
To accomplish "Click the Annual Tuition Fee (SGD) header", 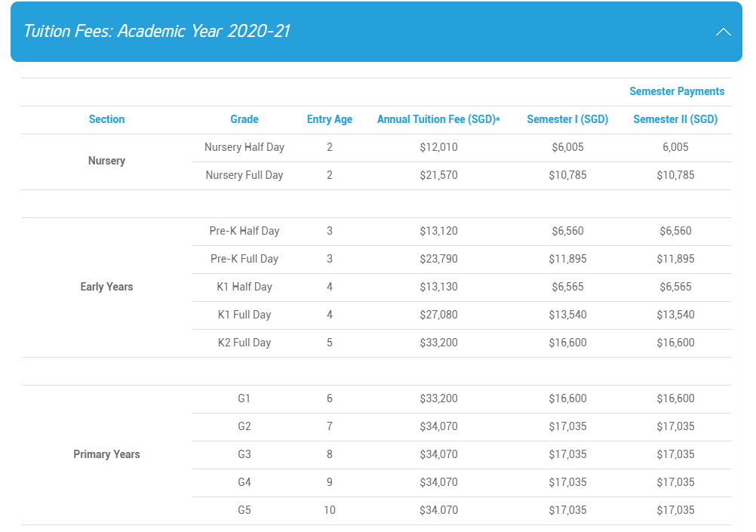I will pyautogui.click(x=438, y=119).
